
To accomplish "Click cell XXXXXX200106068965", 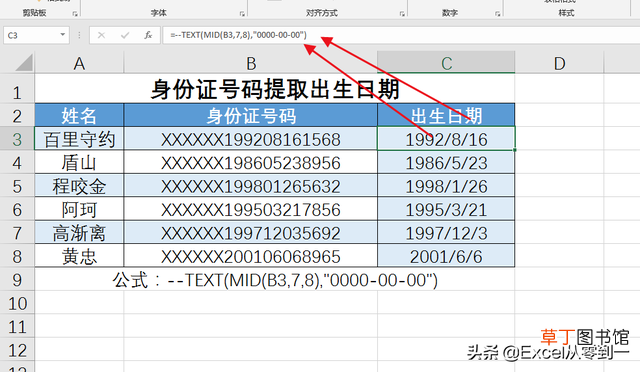I will pyautogui.click(x=251, y=256).
